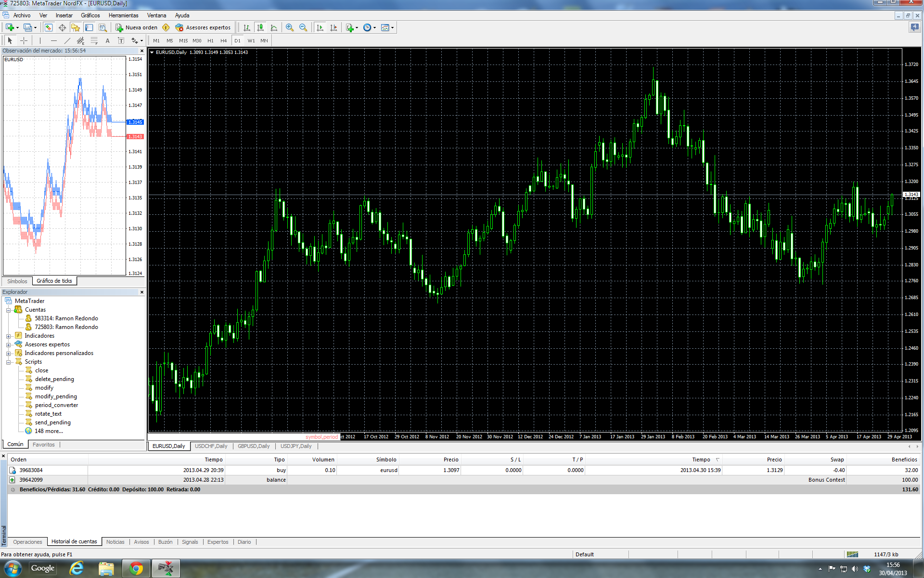Open the Herramientas menu
Viewport: 924px width, 578px height.
click(x=123, y=15)
